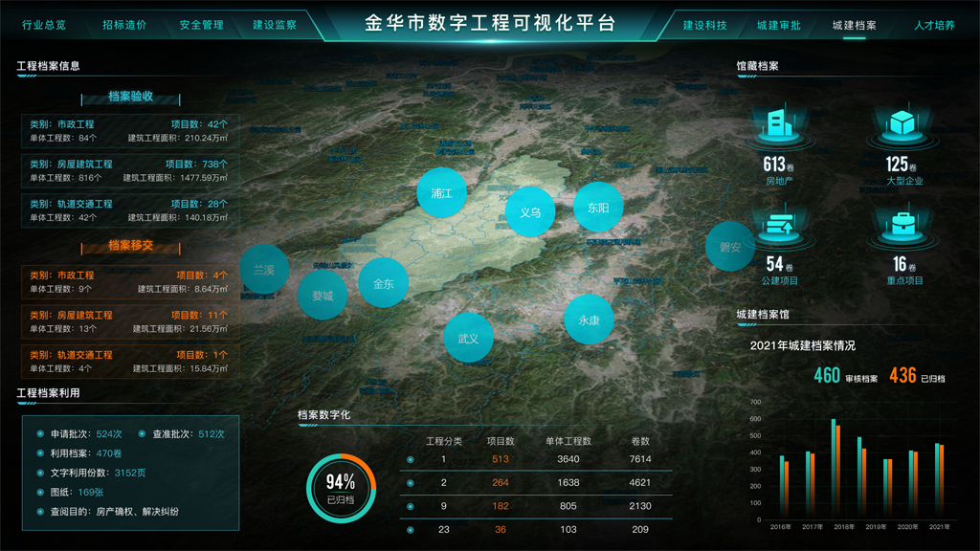The width and height of the screenshot is (980, 551).
Task: Click the 2018年 bars in the chart
Action: (x=835, y=469)
